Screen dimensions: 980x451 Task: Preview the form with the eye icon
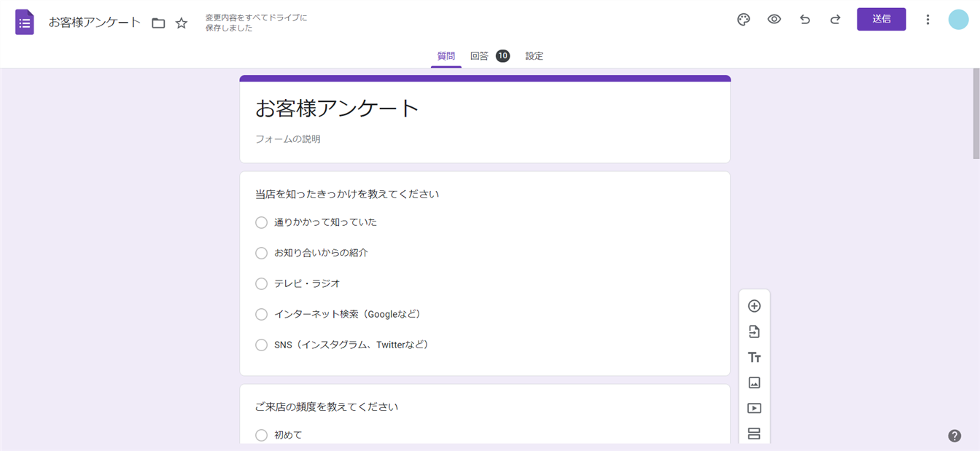coord(774,20)
